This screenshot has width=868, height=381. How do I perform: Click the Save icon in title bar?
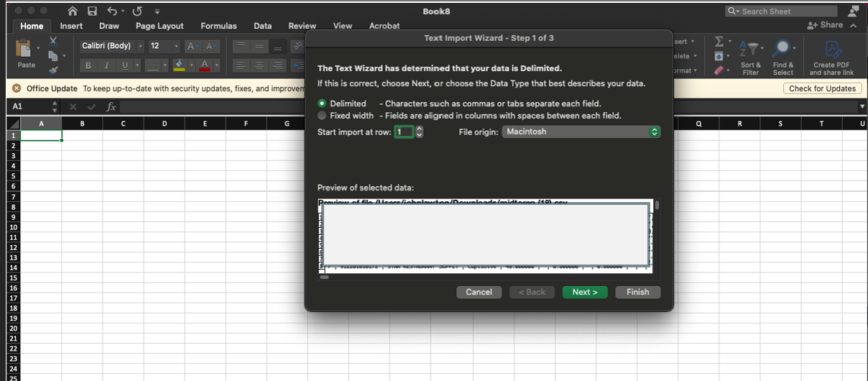coord(92,12)
